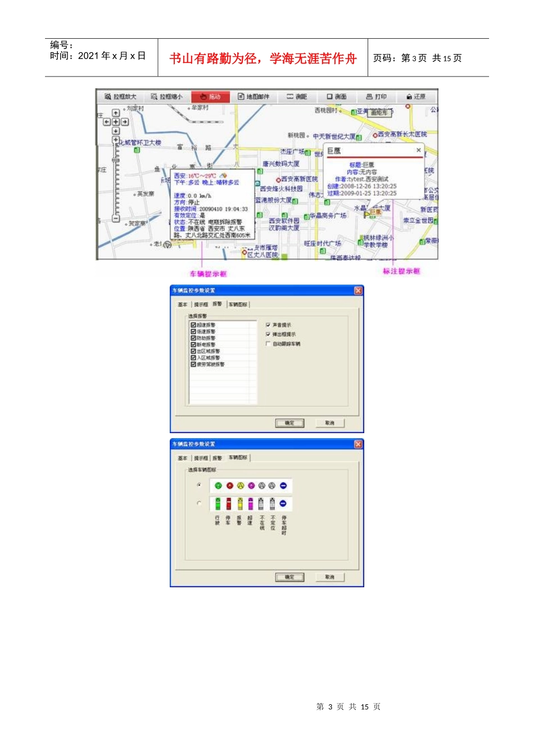Choose the 测面 area measuring tool
The height and width of the screenshot is (756, 534).
337,97
